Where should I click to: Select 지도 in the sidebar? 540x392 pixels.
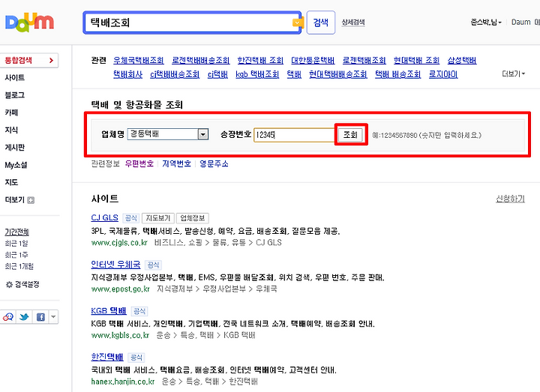11,182
